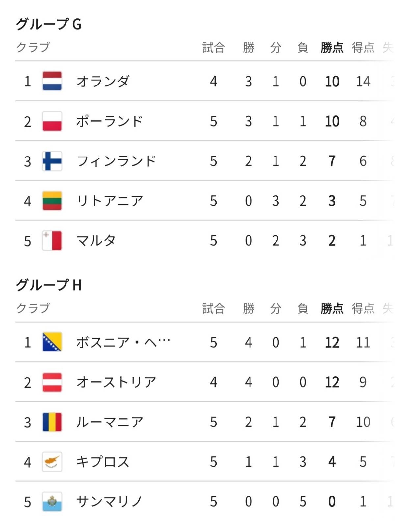395x532 pixels.
Task: Select the ルーマニア team name
Action: (109, 422)
